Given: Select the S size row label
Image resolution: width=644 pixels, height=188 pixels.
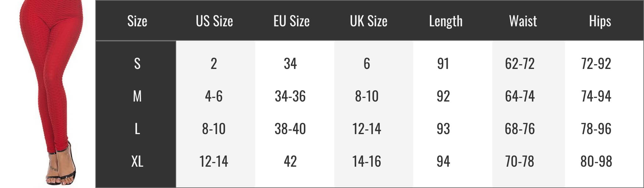Looking at the screenshot, I should pos(137,64).
